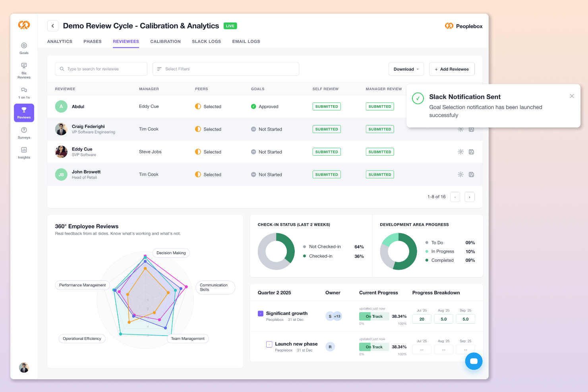This screenshot has height=392, width=588.
Task: Click the green check in notification toast
Action: 418,98
